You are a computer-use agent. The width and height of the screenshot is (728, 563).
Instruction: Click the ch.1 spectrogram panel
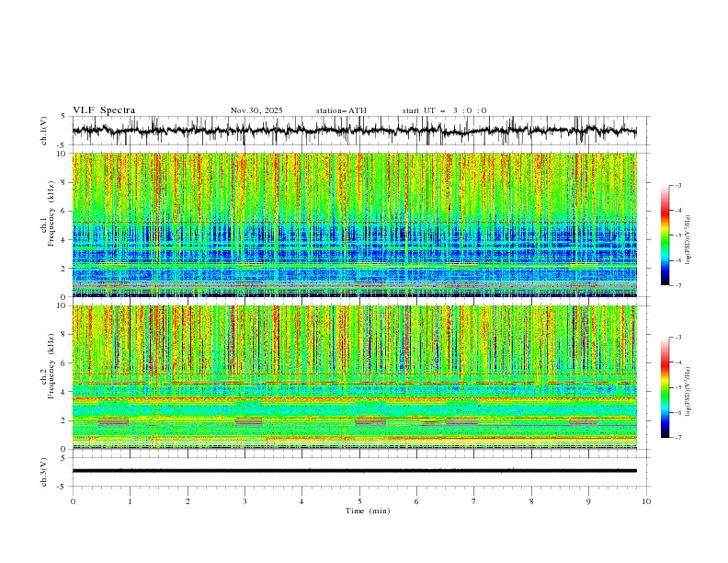pos(354,224)
